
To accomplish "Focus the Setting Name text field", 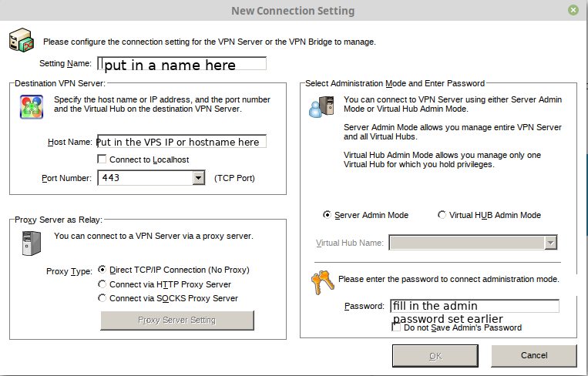I will pos(182,63).
